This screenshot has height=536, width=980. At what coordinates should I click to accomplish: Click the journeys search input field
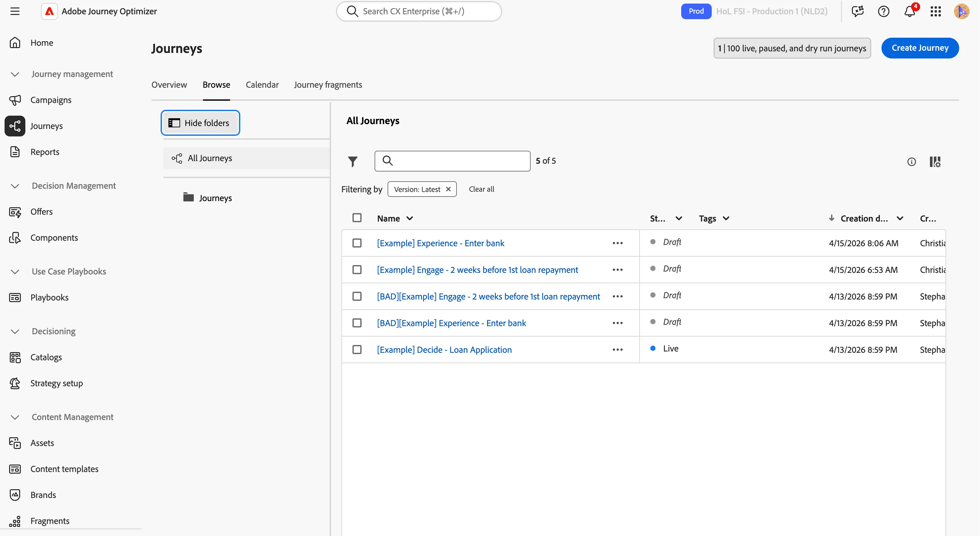[x=452, y=161]
